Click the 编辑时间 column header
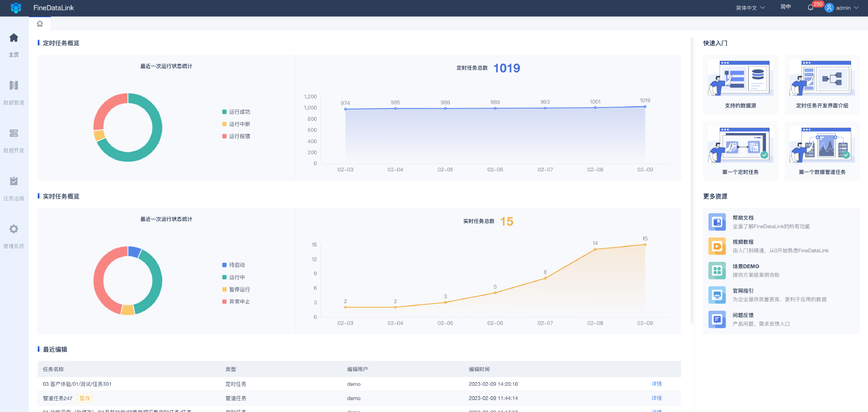The height and width of the screenshot is (412, 868). [479, 369]
